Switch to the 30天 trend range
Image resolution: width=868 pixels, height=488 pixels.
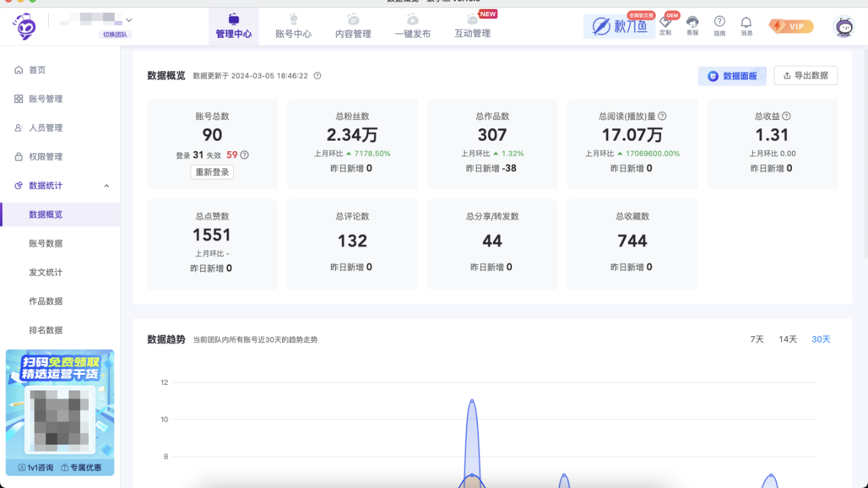click(x=821, y=339)
